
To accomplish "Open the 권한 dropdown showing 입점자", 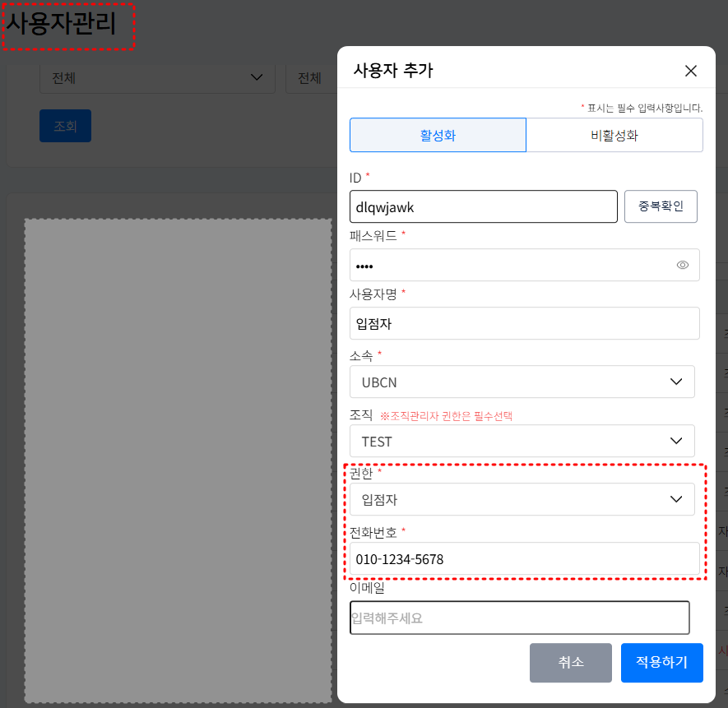I will 522,499.
